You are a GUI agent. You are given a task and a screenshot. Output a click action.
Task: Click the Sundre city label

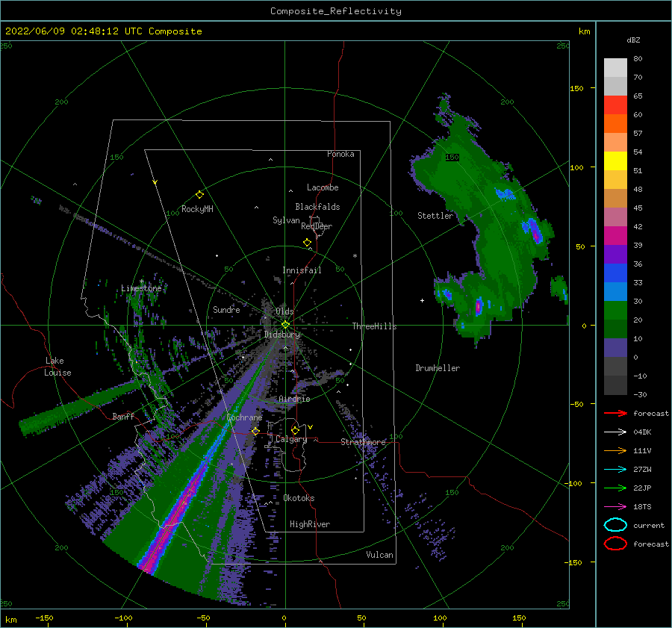point(226,309)
